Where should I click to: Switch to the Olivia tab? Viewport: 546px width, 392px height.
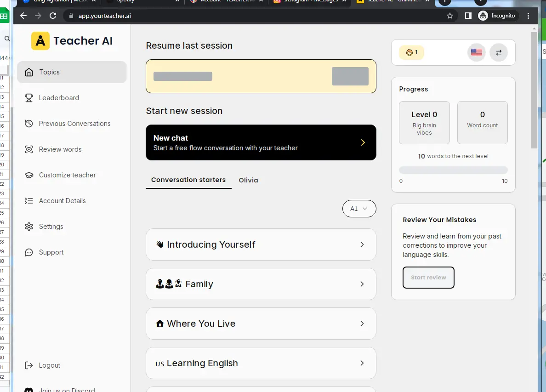248,180
